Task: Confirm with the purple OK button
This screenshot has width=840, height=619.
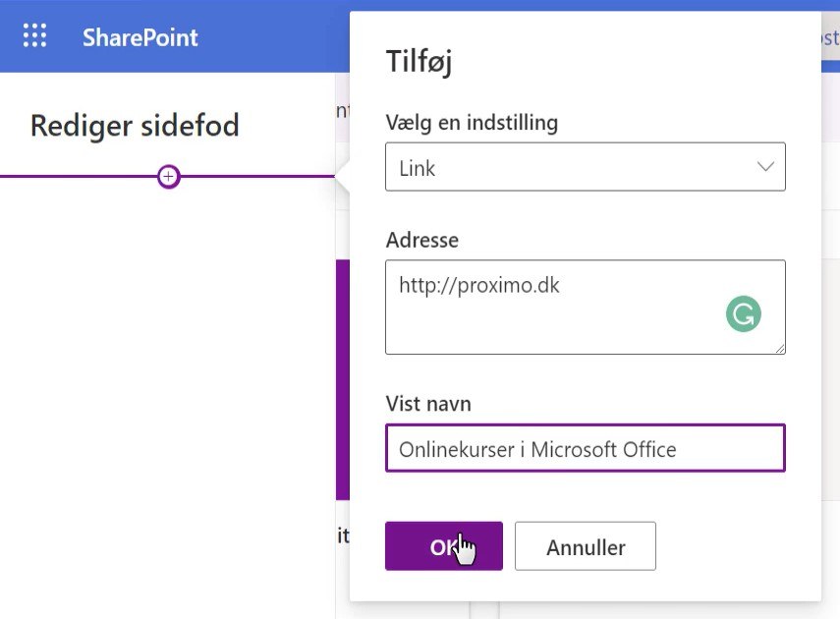Action: 443,546
